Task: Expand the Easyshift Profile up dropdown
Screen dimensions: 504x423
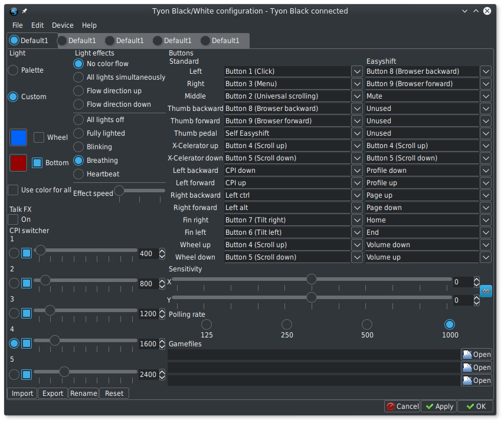Action: 486,183
